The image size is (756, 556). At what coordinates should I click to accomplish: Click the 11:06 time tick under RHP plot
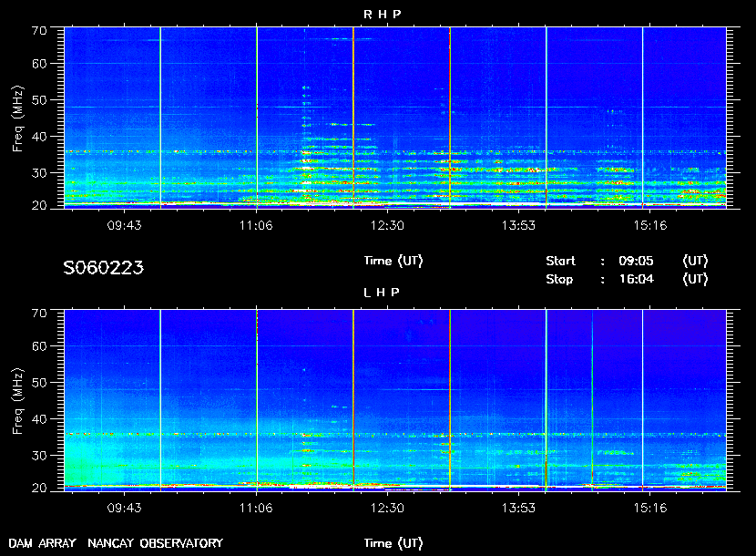(x=256, y=225)
